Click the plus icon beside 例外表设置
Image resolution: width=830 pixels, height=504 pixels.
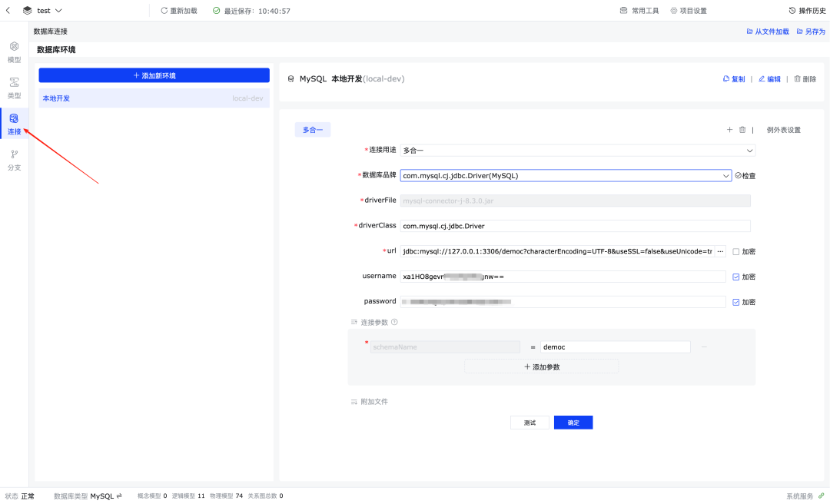(x=729, y=130)
